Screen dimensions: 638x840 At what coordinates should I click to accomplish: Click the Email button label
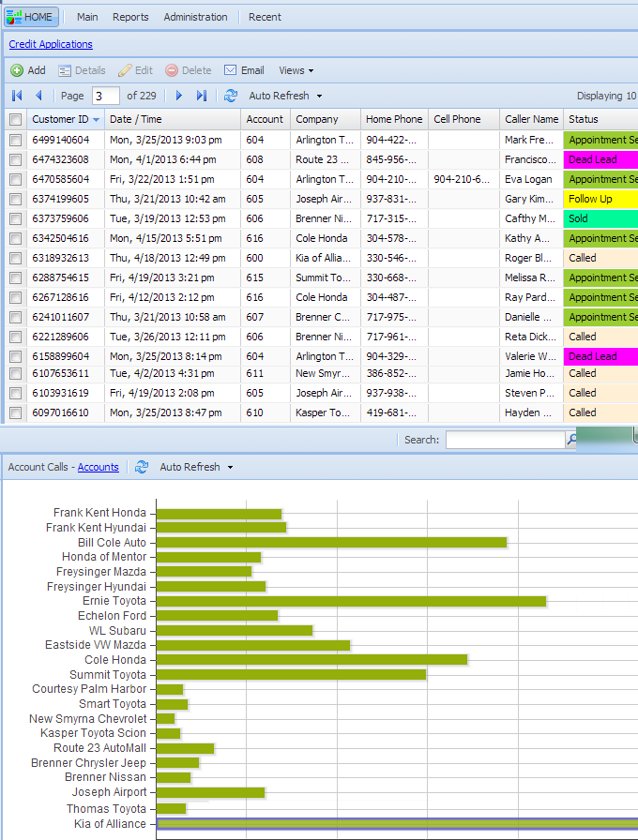coord(252,70)
